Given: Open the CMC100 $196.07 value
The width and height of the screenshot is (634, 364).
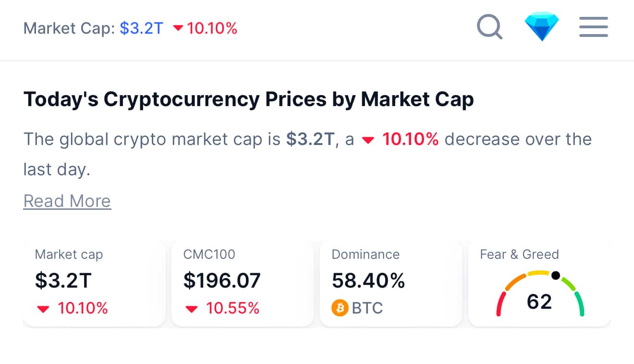Looking at the screenshot, I should click(x=221, y=281).
